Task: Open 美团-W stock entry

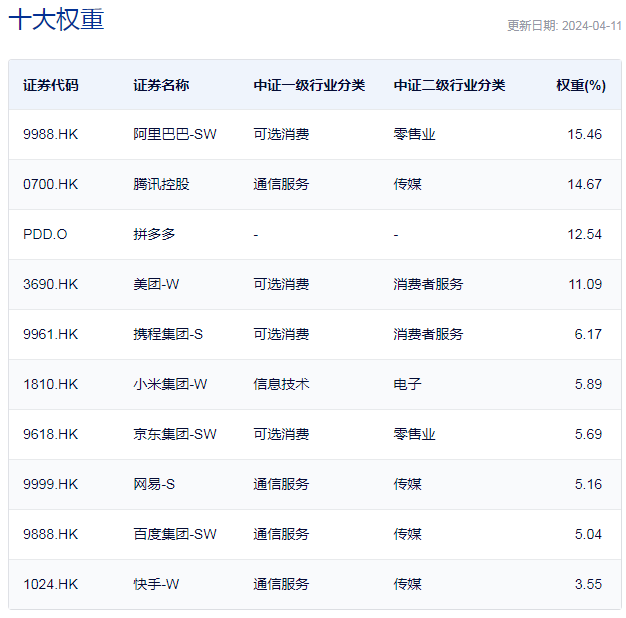Action: (156, 284)
